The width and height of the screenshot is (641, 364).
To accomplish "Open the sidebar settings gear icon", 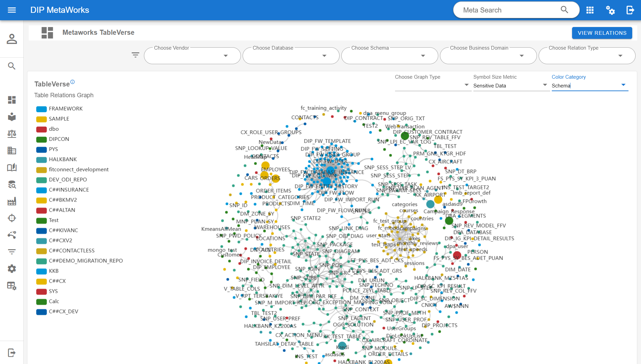I will click(12, 269).
